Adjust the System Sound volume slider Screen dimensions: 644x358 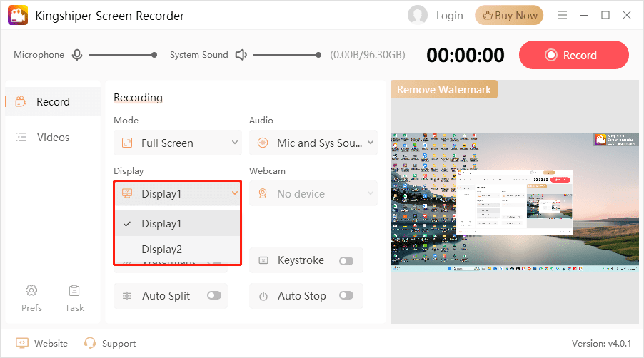287,54
